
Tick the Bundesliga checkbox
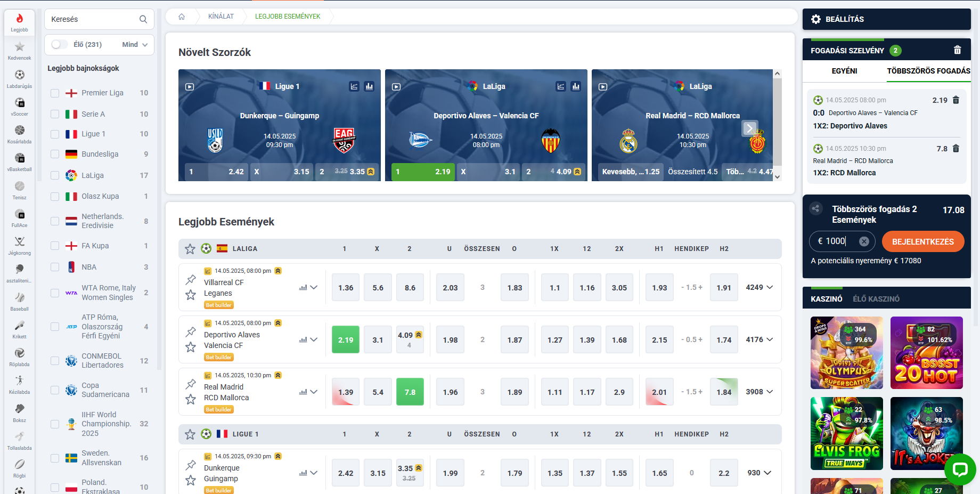click(x=55, y=154)
